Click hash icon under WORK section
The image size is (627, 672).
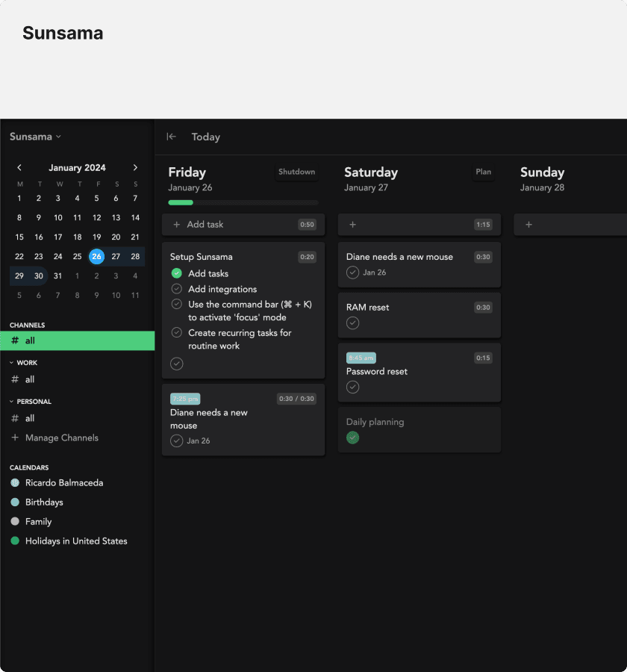pyautogui.click(x=15, y=379)
